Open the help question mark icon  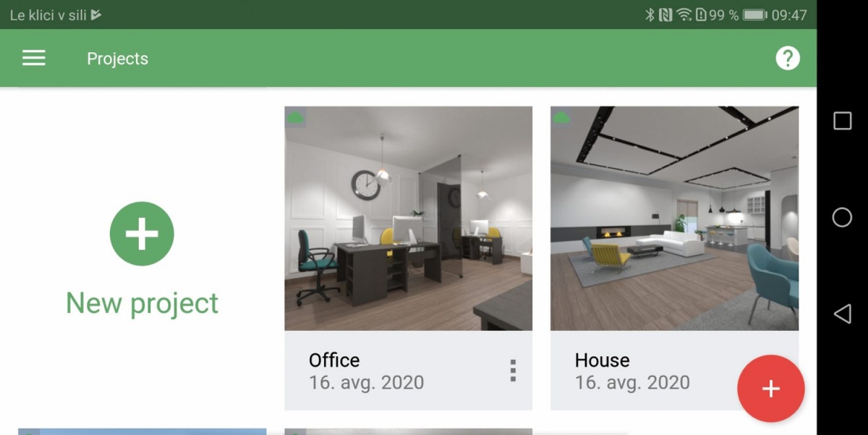click(x=788, y=59)
